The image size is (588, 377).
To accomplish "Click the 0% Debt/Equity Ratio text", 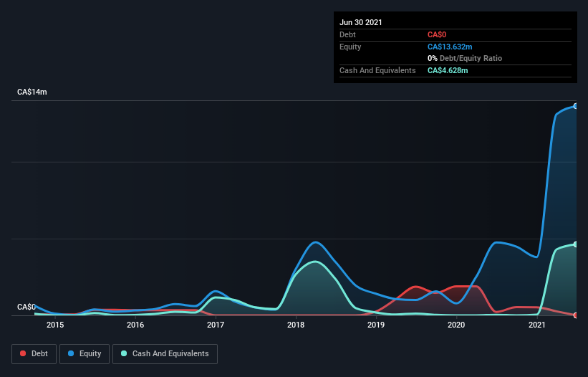I will pos(465,58).
